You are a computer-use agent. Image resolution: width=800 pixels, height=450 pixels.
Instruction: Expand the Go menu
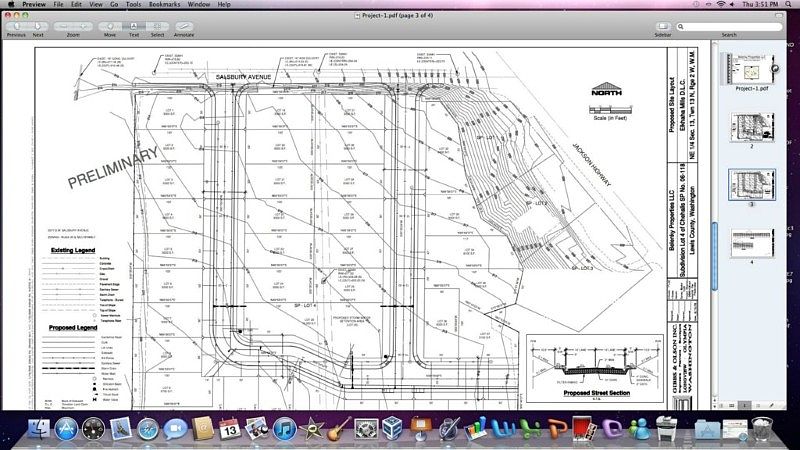(114, 4)
